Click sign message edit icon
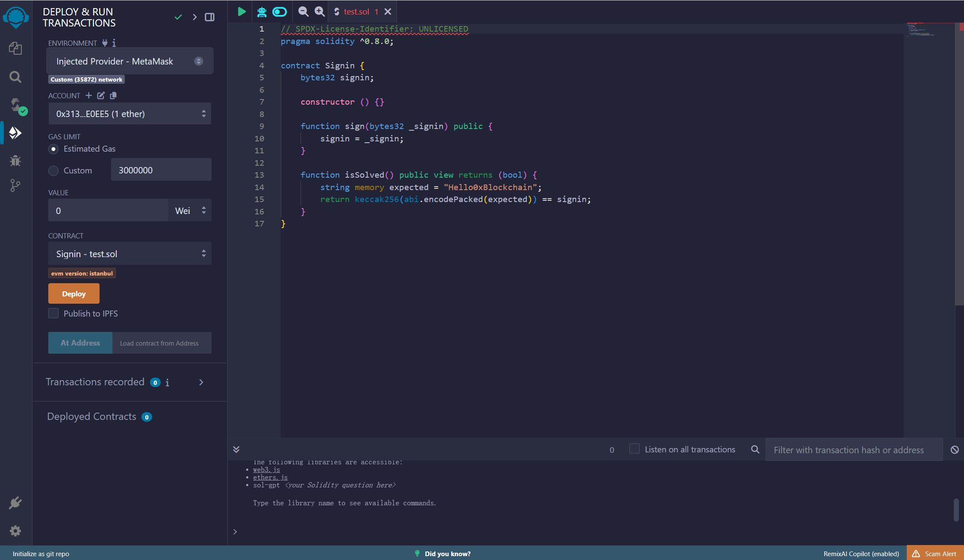 [x=101, y=95]
